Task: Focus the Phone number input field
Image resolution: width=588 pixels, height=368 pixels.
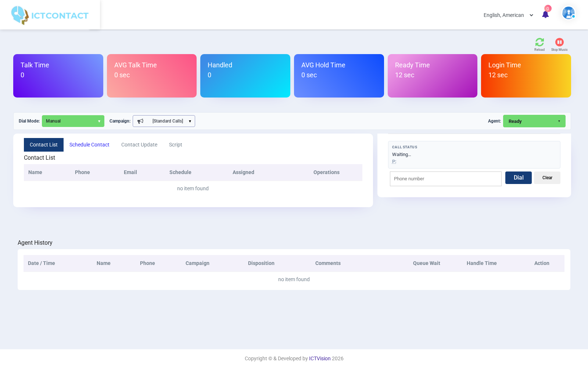Action: pyautogui.click(x=446, y=179)
